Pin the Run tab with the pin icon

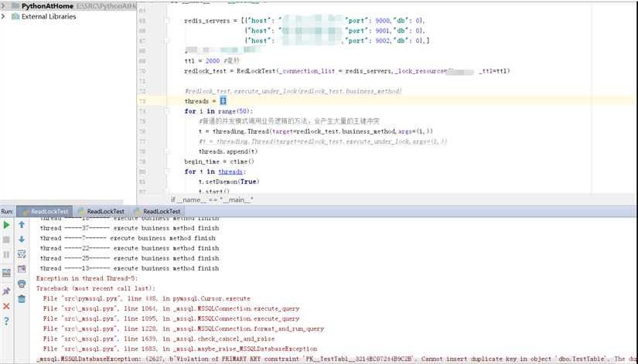tap(6, 291)
